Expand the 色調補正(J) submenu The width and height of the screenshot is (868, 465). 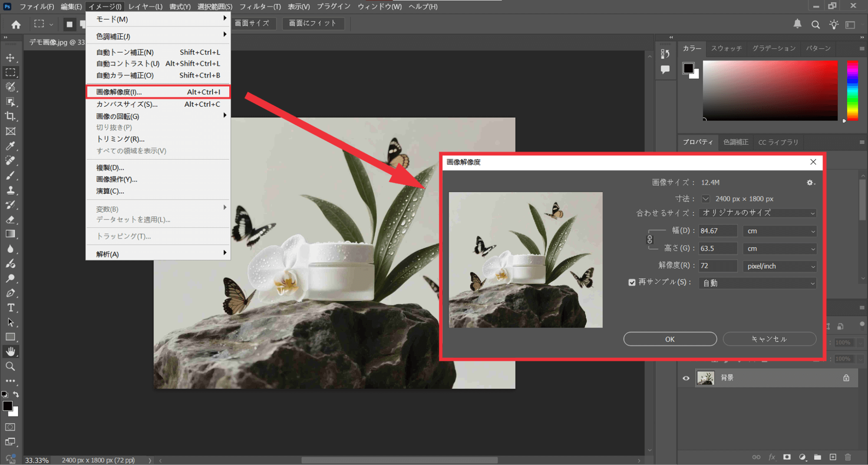click(158, 36)
